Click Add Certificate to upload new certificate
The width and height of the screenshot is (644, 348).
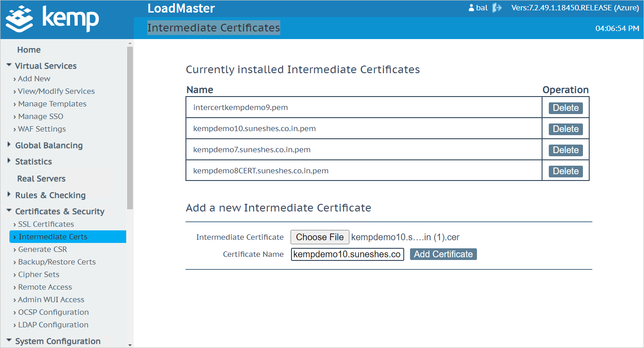coord(443,254)
